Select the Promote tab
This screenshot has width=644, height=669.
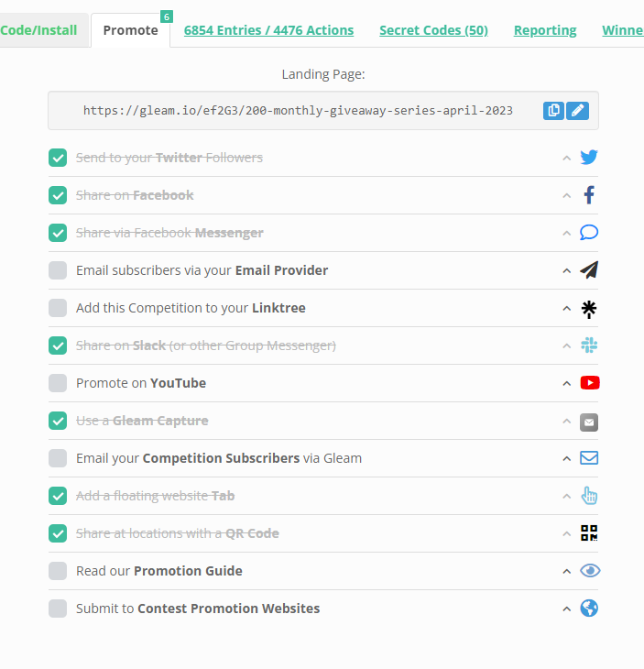[130, 30]
